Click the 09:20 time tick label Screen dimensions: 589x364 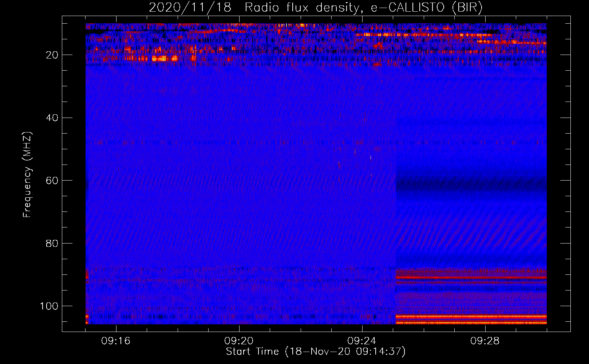point(239,341)
